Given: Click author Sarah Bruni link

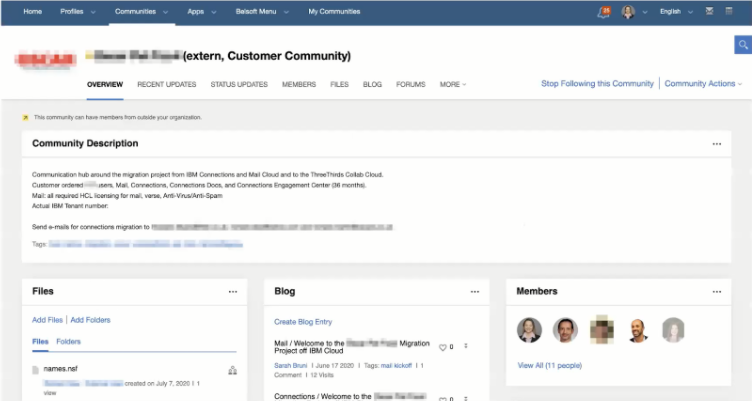Looking at the screenshot, I should click(x=290, y=366).
